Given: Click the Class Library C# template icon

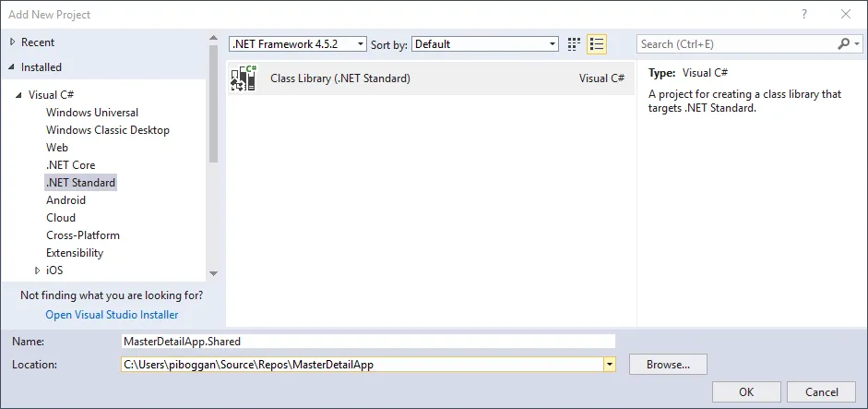Looking at the screenshot, I should pos(244,78).
